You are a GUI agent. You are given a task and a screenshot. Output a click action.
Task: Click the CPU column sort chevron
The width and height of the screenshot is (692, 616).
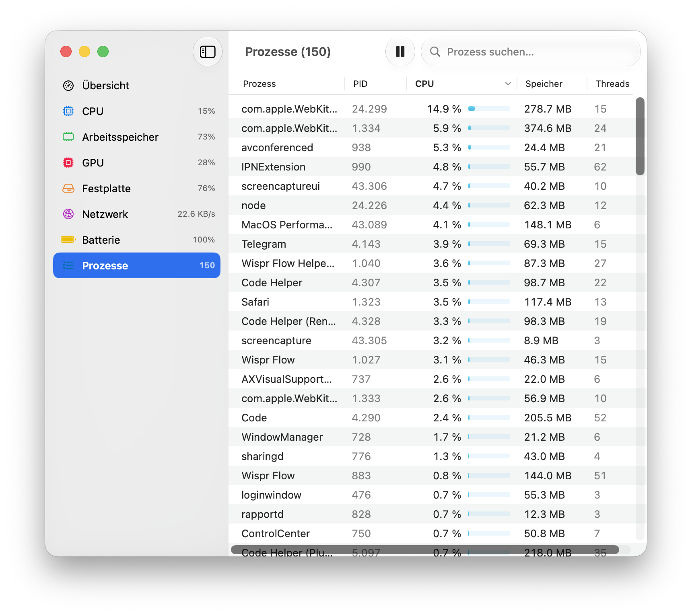[x=508, y=84]
